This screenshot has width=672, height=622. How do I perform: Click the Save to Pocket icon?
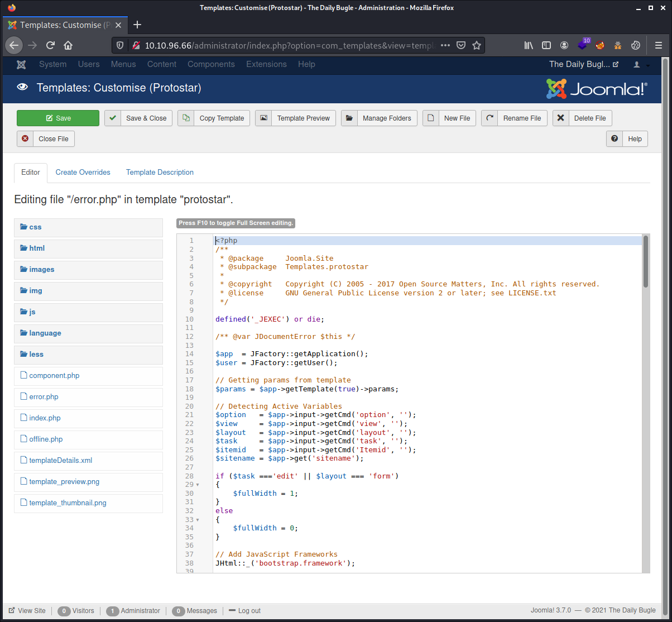pyautogui.click(x=461, y=45)
